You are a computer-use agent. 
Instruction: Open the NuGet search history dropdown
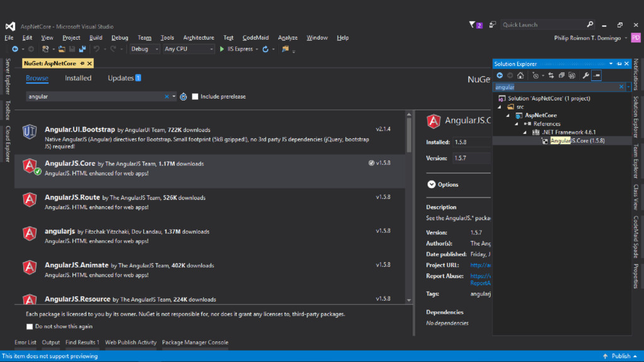[x=174, y=96]
